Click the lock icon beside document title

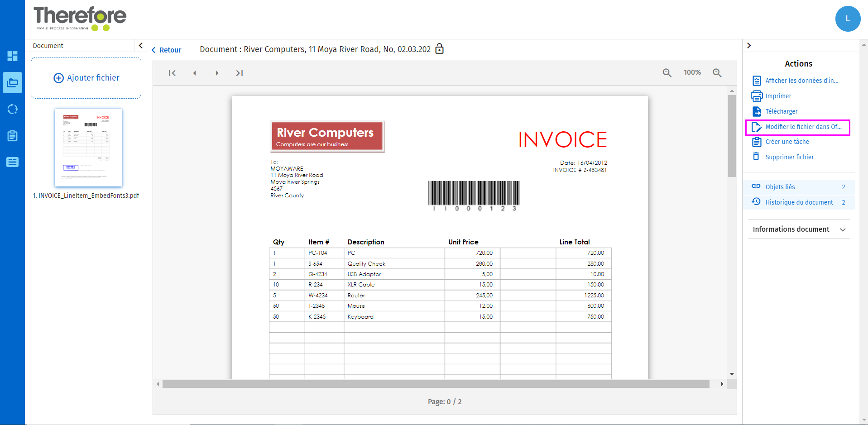pos(439,49)
